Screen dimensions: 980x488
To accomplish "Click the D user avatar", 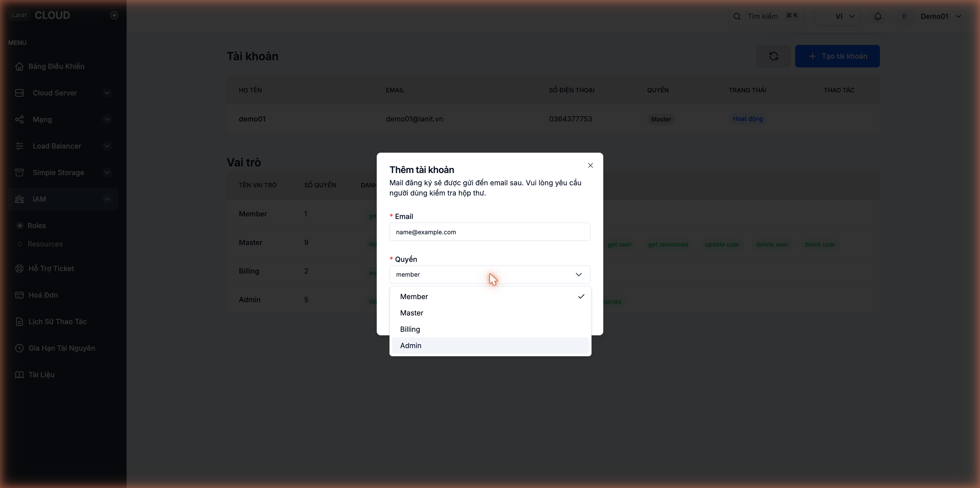I will click(x=904, y=16).
